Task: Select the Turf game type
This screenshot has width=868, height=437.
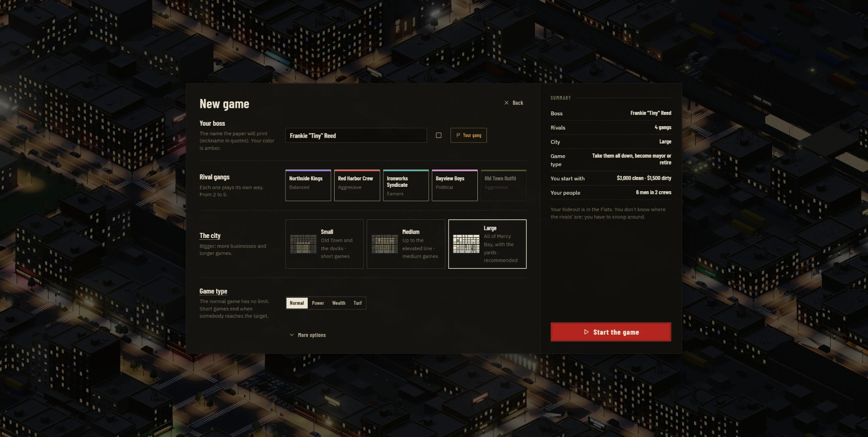Action: coord(358,303)
